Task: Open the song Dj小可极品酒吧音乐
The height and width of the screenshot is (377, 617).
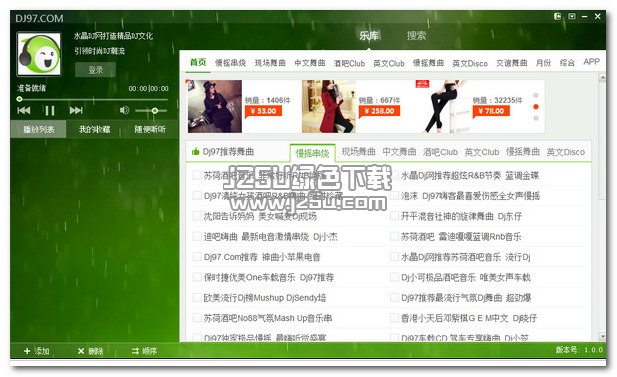Action: pyautogui.click(x=466, y=277)
